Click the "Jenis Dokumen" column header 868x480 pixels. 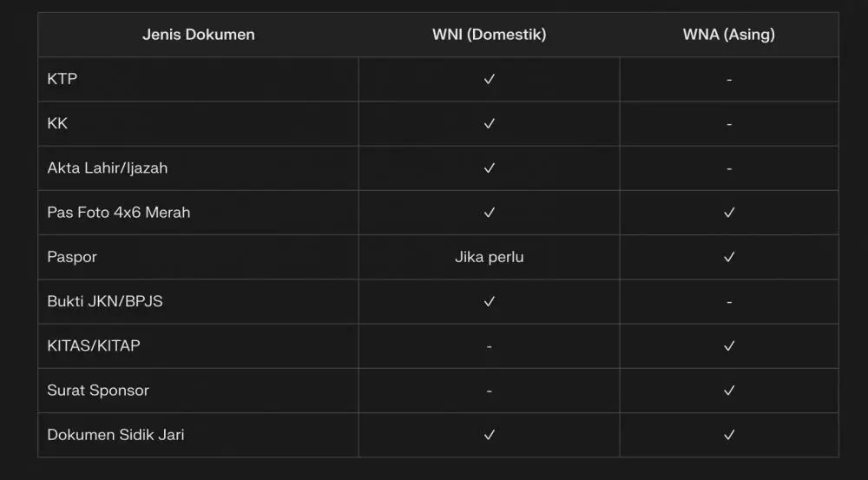198,35
